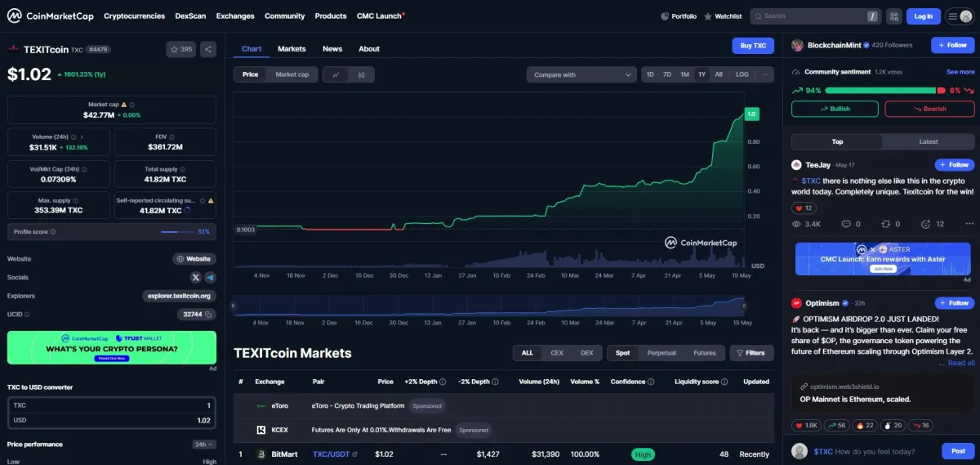Set chart range to All

719,74
